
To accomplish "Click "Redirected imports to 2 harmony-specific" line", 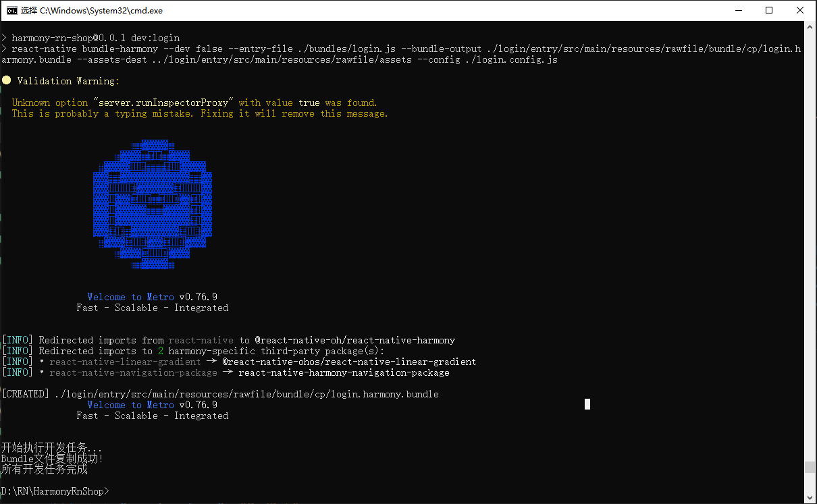I will 192,351.
